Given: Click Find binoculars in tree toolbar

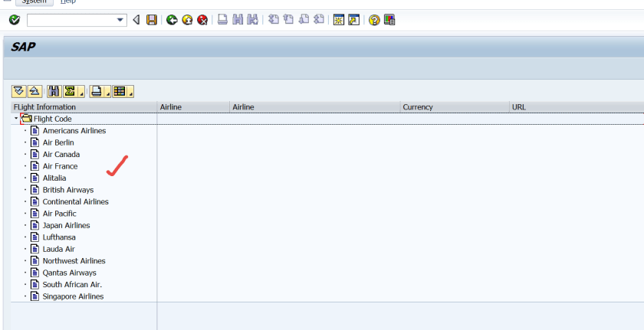Looking at the screenshot, I should [x=54, y=91].
